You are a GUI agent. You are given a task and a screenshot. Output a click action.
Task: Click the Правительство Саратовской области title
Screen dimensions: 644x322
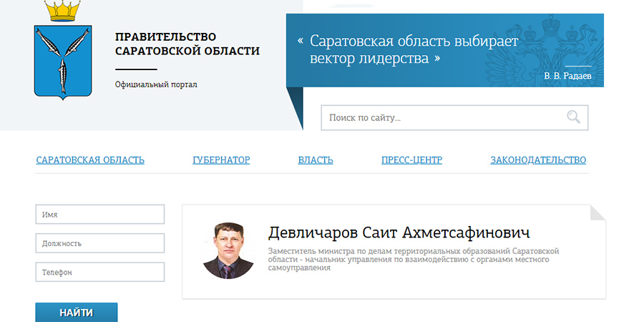(x=187, y=44)
